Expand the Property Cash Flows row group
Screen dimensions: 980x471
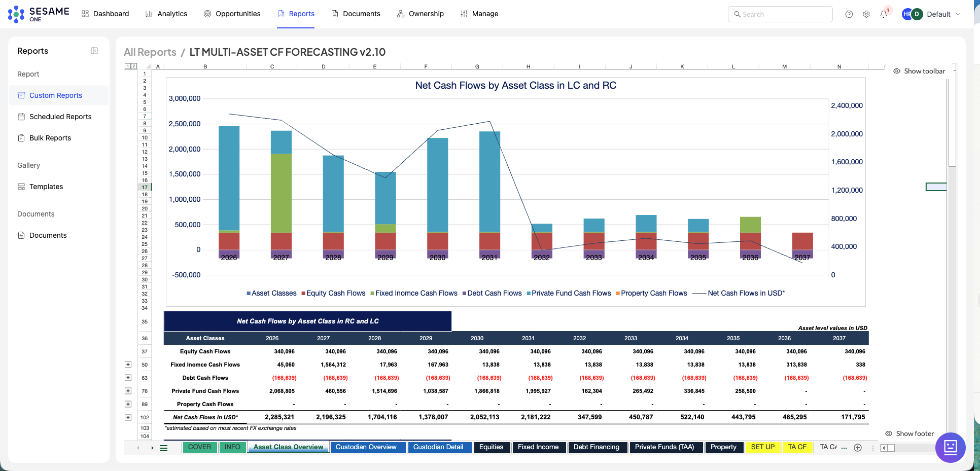128,404
